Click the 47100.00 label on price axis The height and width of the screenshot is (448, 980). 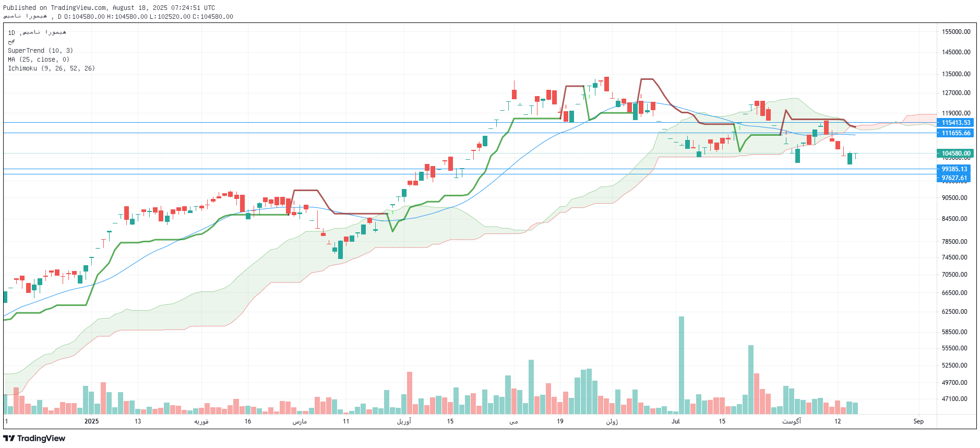(x=954, y=399)
